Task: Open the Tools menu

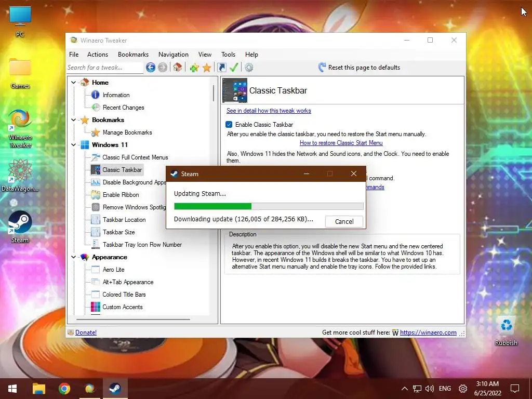Action: (x=229, y=54)
